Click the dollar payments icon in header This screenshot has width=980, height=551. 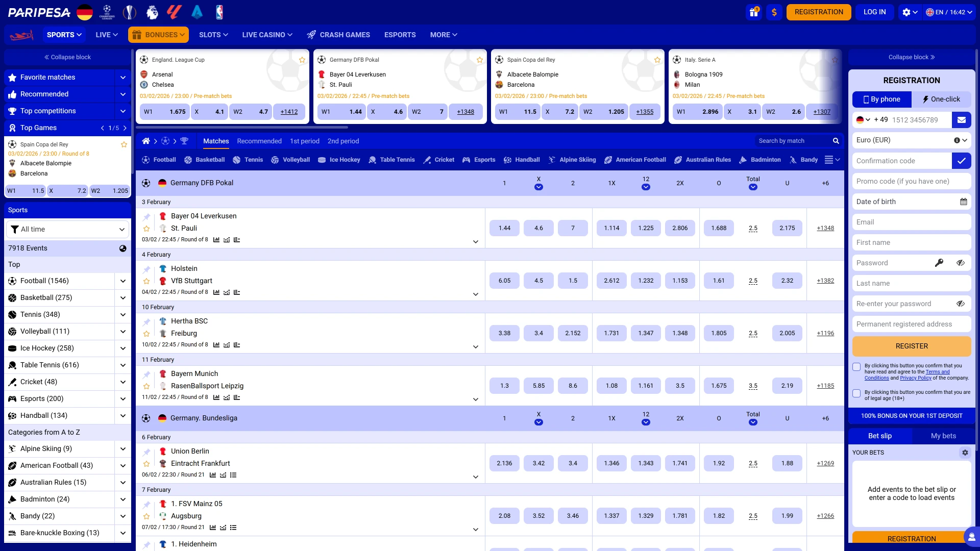pos(774,12)
